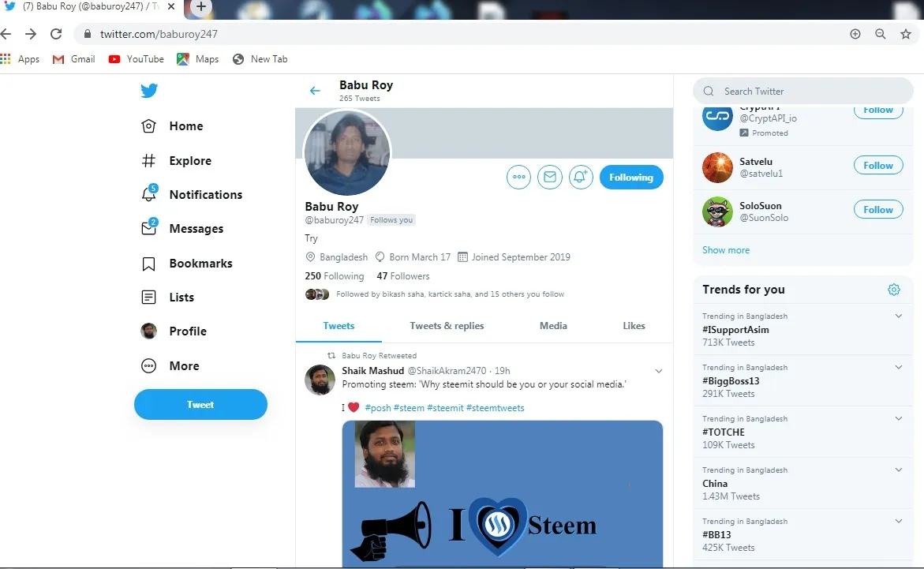
Task: Click the install plus-circle icon in address bar
Action: [855, 34]
